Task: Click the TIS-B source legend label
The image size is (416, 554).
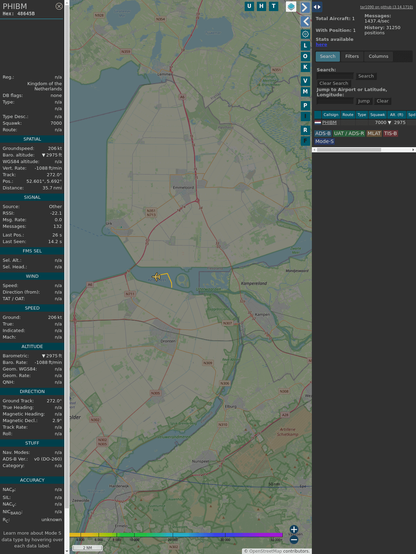Action: pyautogui.click(x=390, y=133)
